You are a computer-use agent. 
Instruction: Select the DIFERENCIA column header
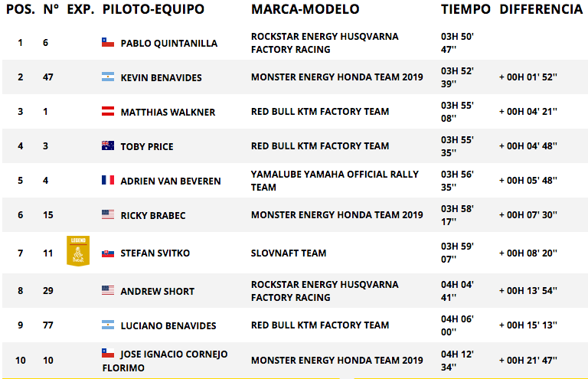(x=541, y=9)
